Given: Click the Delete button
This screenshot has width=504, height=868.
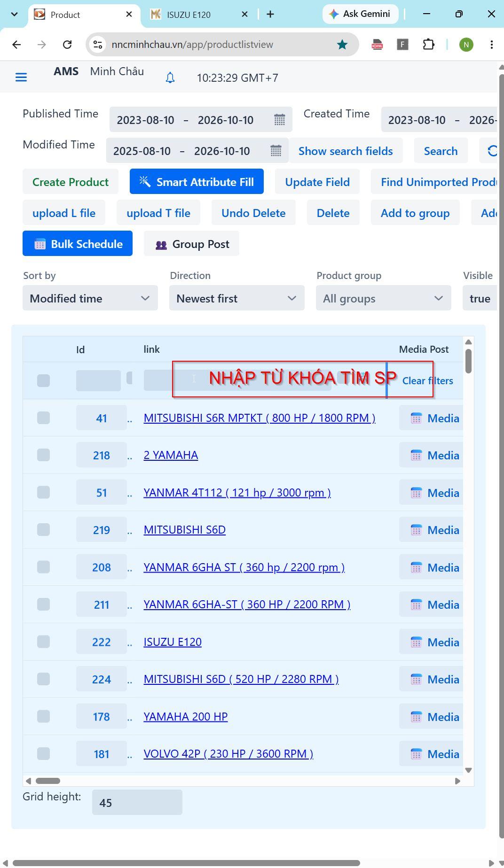Looking at the screenshot, I should (x=333, y=213).
